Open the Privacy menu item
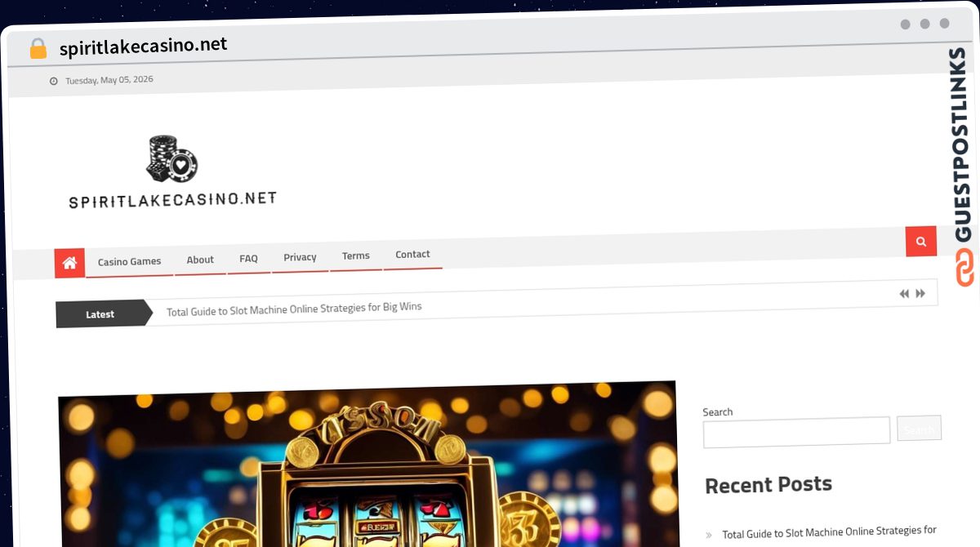The width and height of the screenshot is (980, 547). pyautogui.click(x=300, y=257)
